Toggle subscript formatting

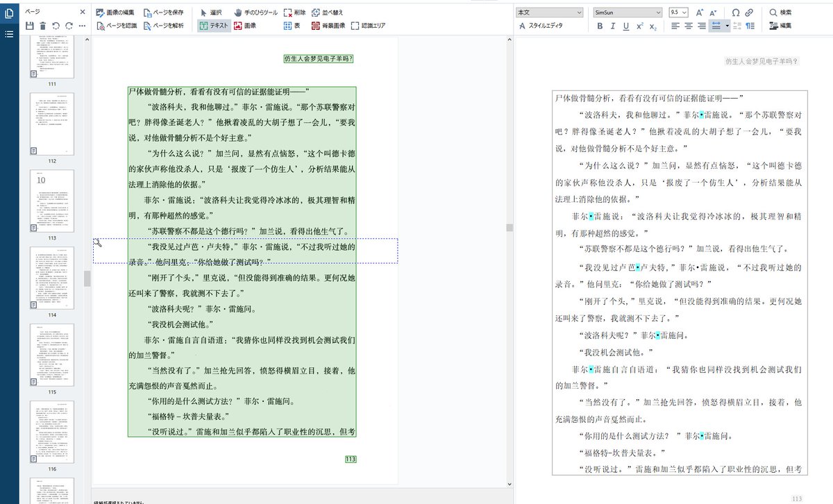click(653, 26)
